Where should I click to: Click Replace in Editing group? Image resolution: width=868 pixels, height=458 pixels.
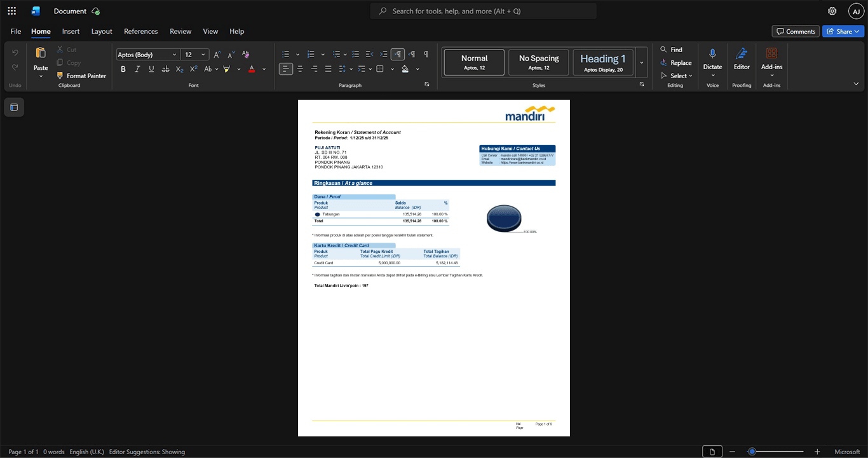point(676,63)
